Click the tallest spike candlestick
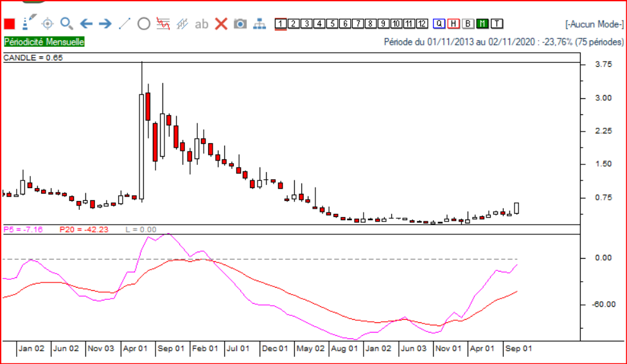Image resolution: width=627 pixels, height=364 pixels. [x=141, y=132]
